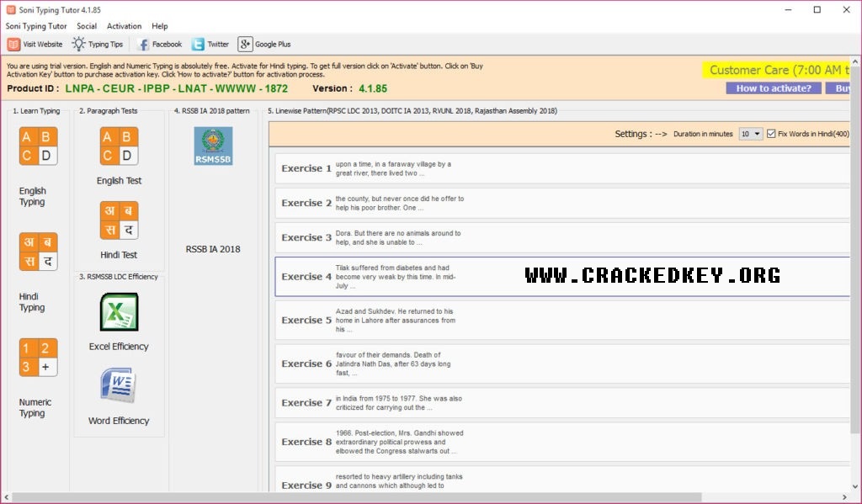
Task: Click the scroll right arrow
Action: pos(845,497)
